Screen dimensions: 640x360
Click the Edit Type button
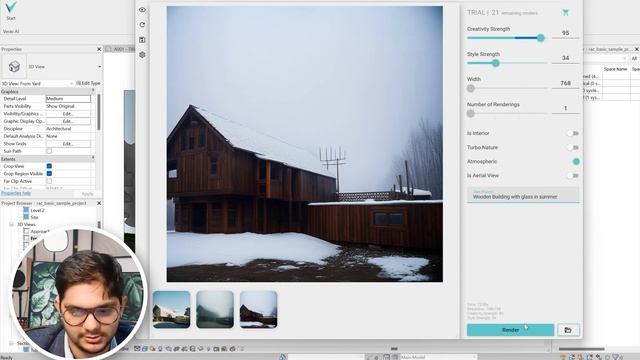click(88, 83)
